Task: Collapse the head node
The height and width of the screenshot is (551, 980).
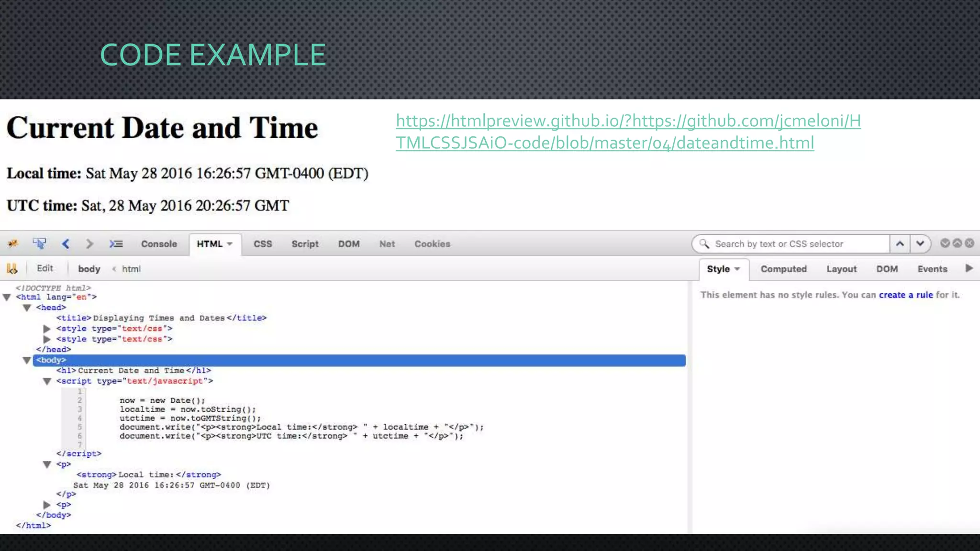Action: 27,308
